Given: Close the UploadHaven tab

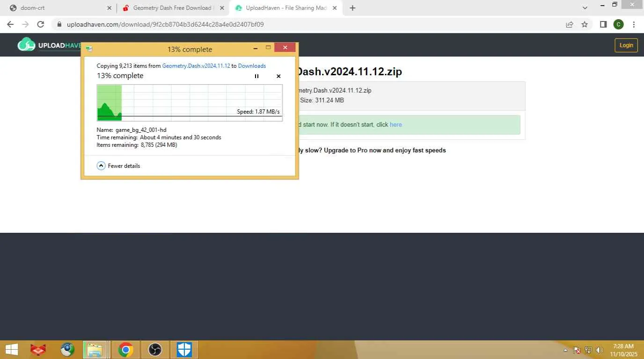Looking at the screenshot, I should click(335, 8).
